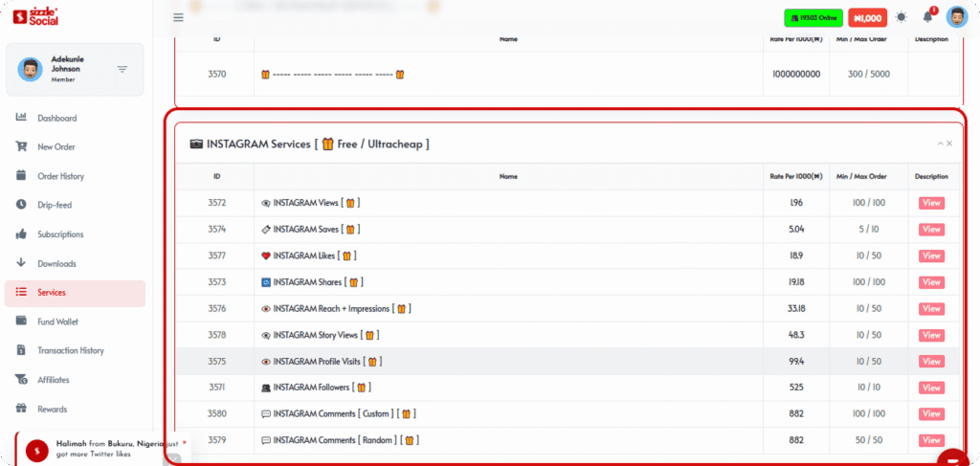Click the camera icon in panel header
The width and height of the screenshot is (980, 466).
tap(197, 144)
